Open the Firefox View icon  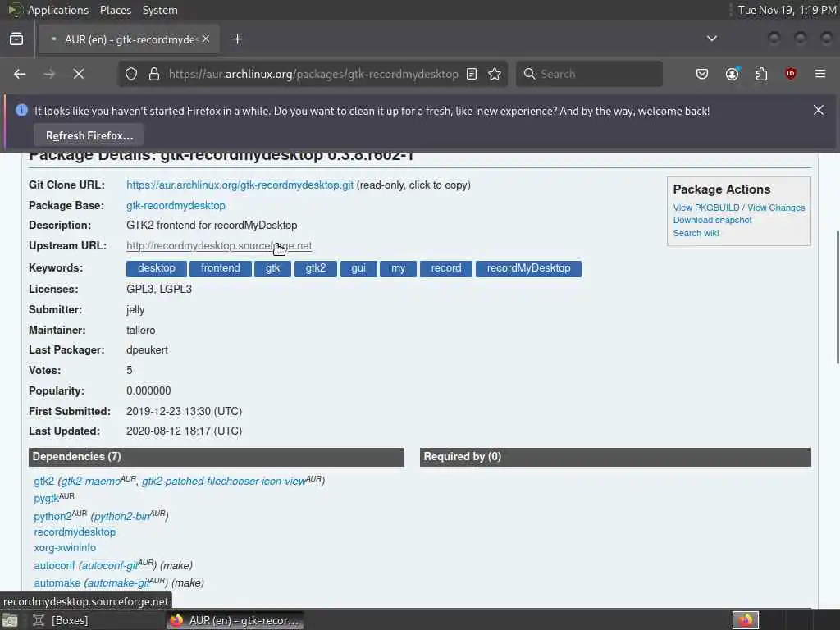[x=16, y=39]
